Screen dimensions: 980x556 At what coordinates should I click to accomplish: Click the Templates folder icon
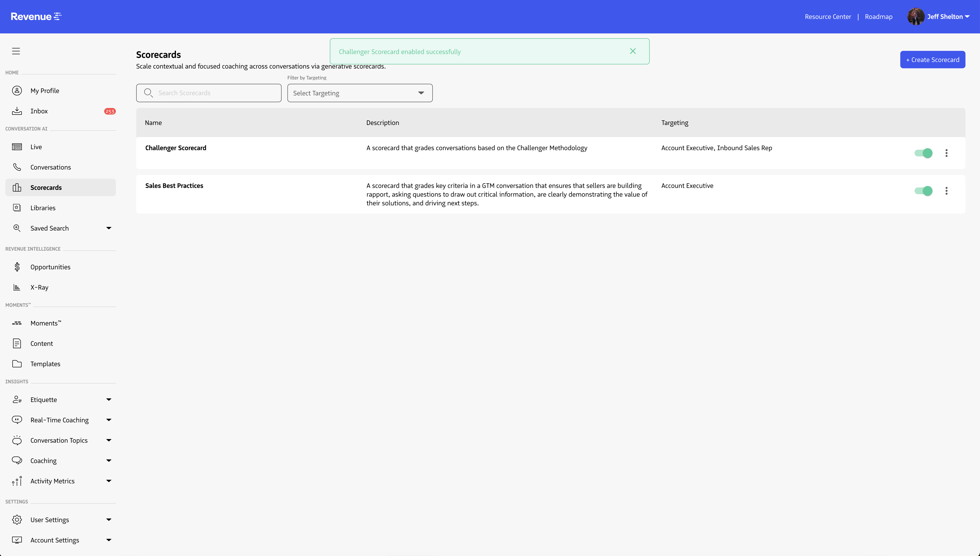(17, 363)
